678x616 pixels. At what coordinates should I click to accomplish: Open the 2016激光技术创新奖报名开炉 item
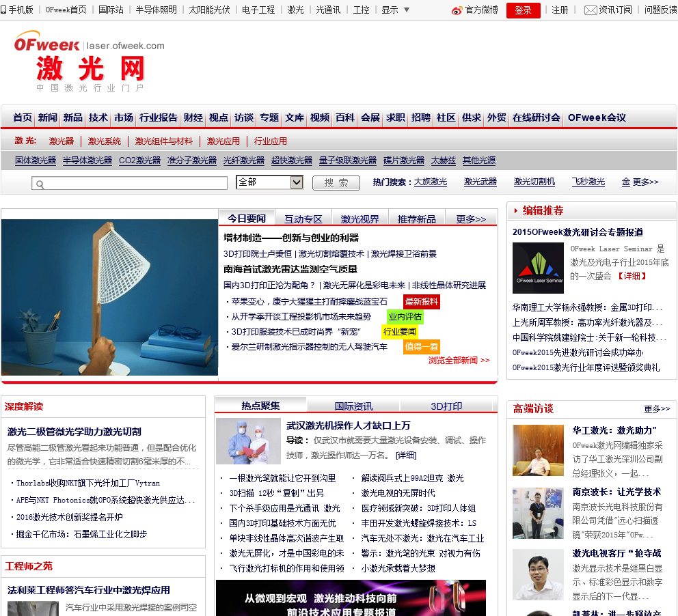point(69,517)
